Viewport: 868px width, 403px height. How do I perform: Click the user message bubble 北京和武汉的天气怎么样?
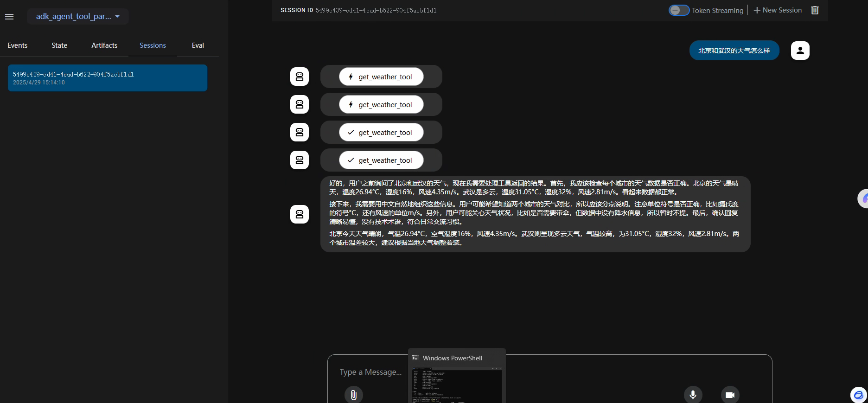pyautogui.click(x=734, y=51)
